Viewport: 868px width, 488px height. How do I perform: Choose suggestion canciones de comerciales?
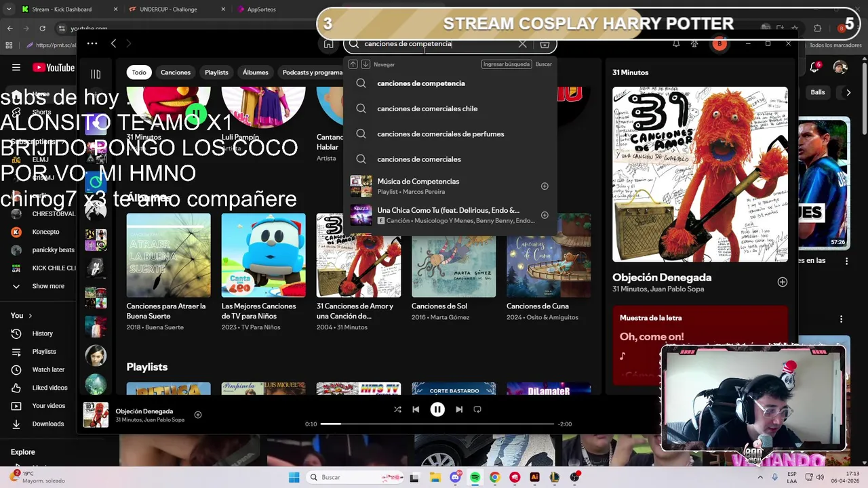pos(450,159)
